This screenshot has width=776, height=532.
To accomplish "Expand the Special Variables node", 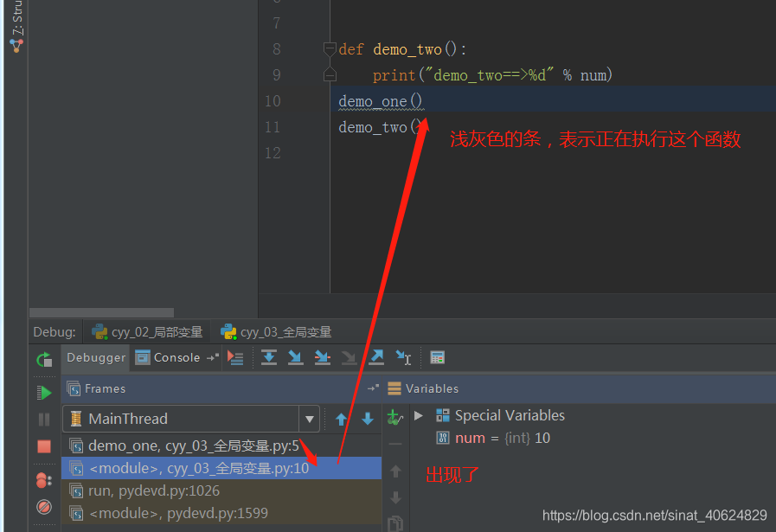I will [418, 416].
